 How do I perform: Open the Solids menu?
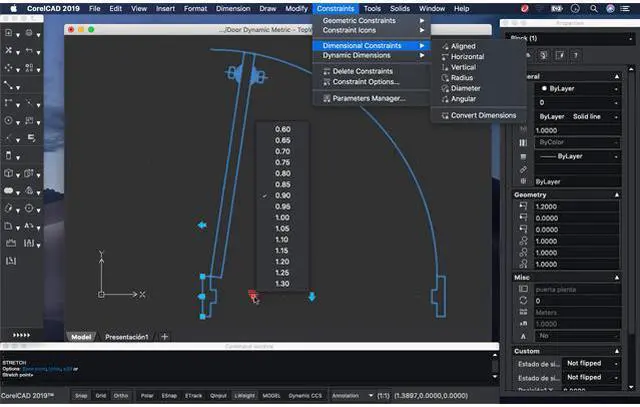pyautogui.click(x=400, y=9)
